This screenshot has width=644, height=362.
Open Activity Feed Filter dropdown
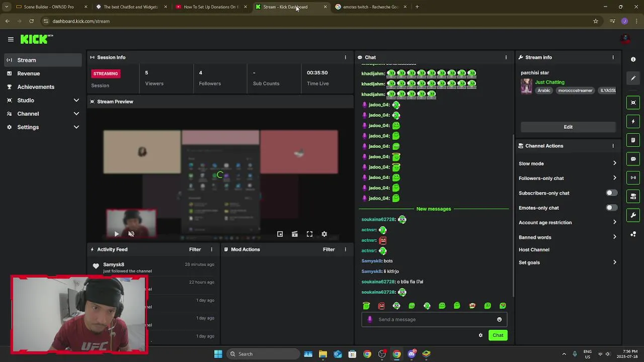click(x=195, y=249)
